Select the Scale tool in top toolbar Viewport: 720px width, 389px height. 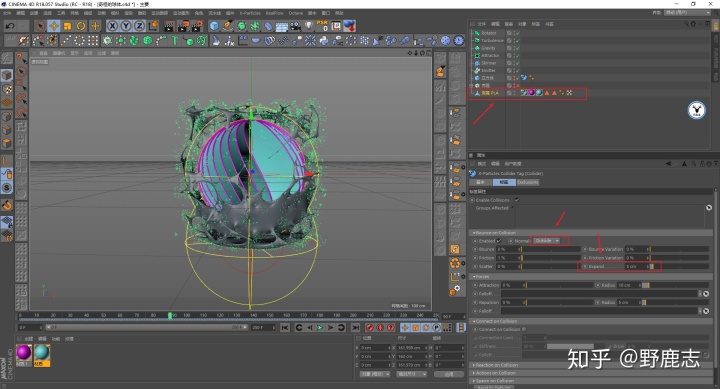click(68, 26)
